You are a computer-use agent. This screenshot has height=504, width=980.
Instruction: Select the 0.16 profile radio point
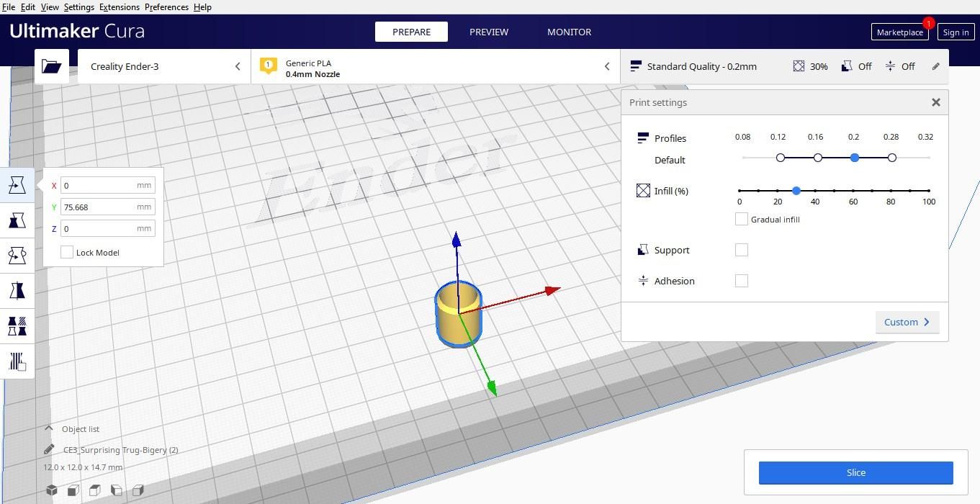817,157
